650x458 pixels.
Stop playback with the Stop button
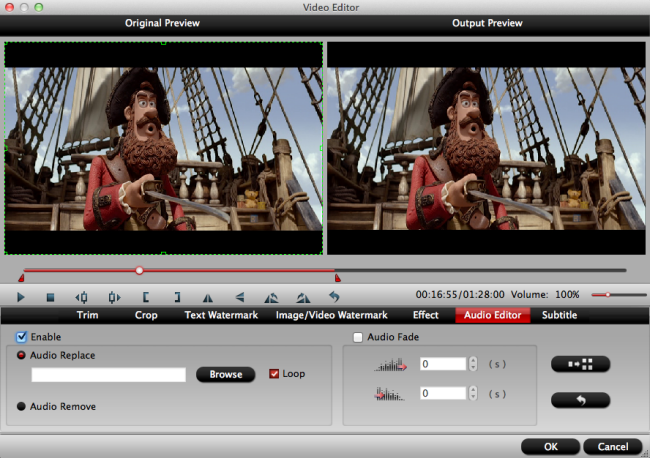tap(50, 297)
